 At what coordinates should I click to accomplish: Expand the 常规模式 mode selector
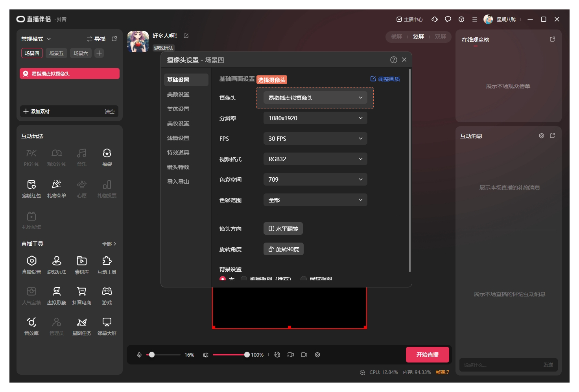(36, 39)
